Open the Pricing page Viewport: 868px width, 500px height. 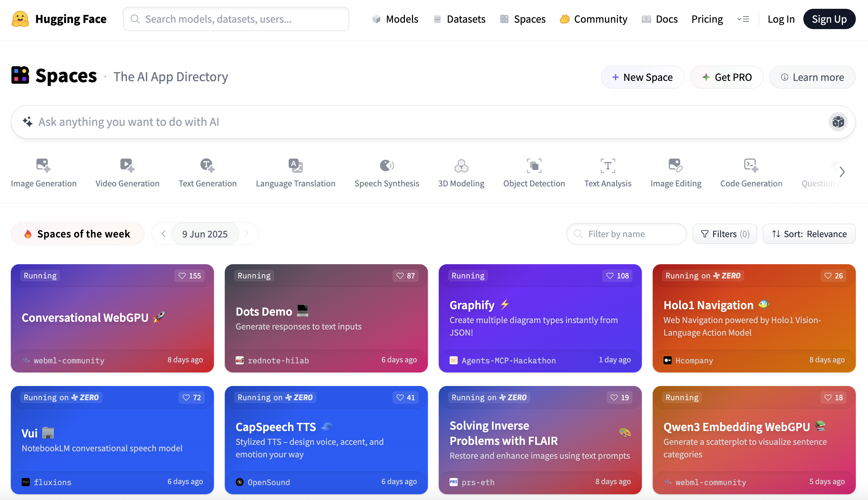707,19
